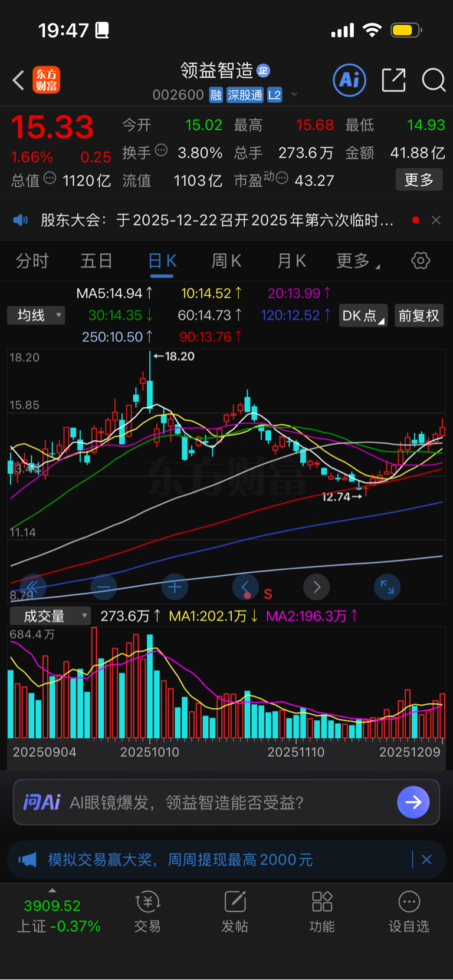Screen dimensions: 453x980
Task: Go back with the left chevron
Action: point(18,80)
